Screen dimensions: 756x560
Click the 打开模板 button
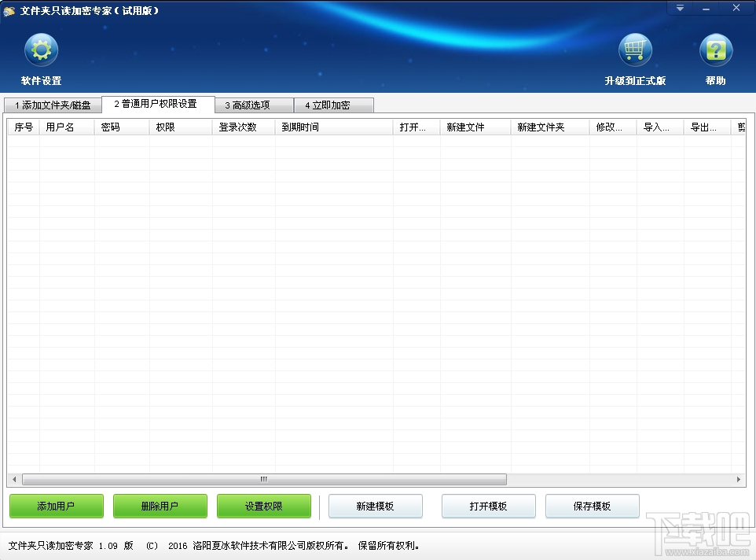[x=488, y=506]
